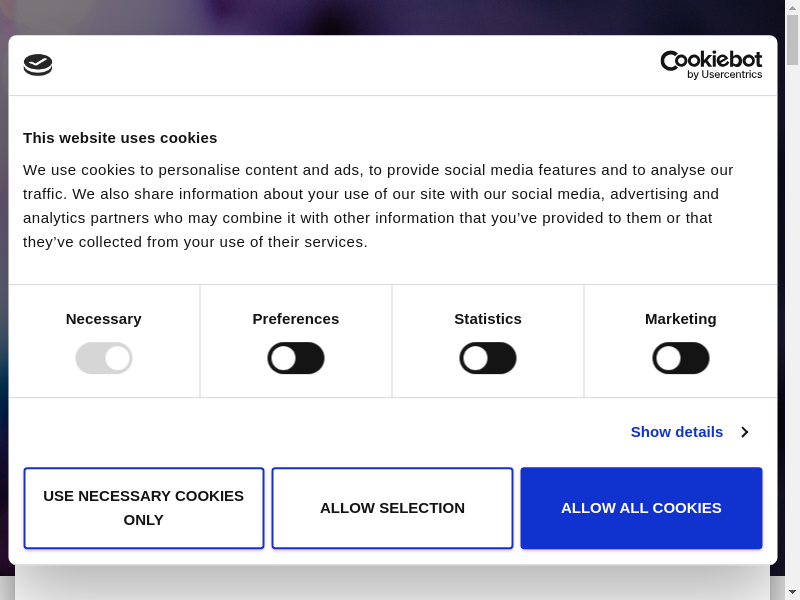
Task: Expand details using the chevron arrow
Action: coord(745,432)
